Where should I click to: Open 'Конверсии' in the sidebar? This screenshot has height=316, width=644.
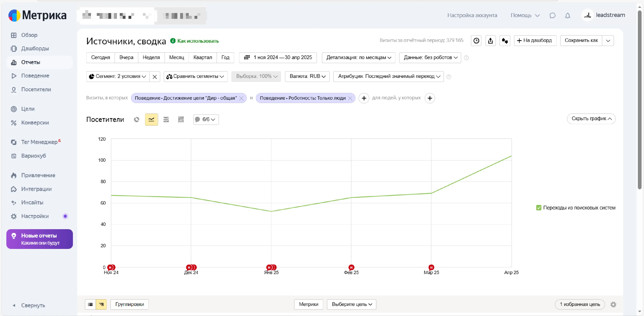pos(35,123)
